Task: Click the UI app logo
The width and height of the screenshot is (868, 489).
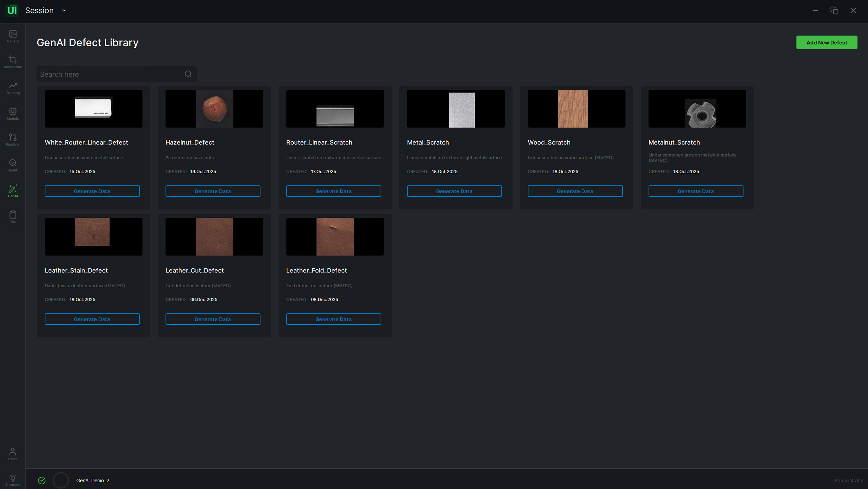Action: (x=12, y=10)
